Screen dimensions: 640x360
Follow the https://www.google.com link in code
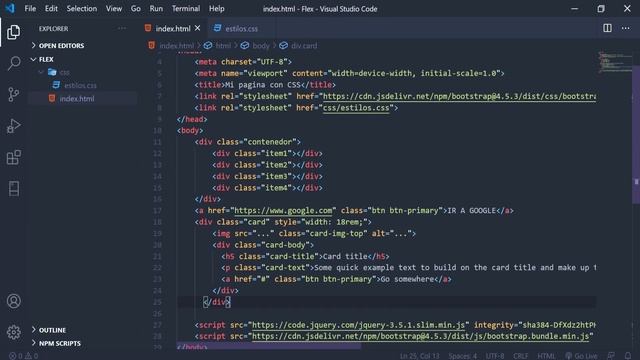283,210
